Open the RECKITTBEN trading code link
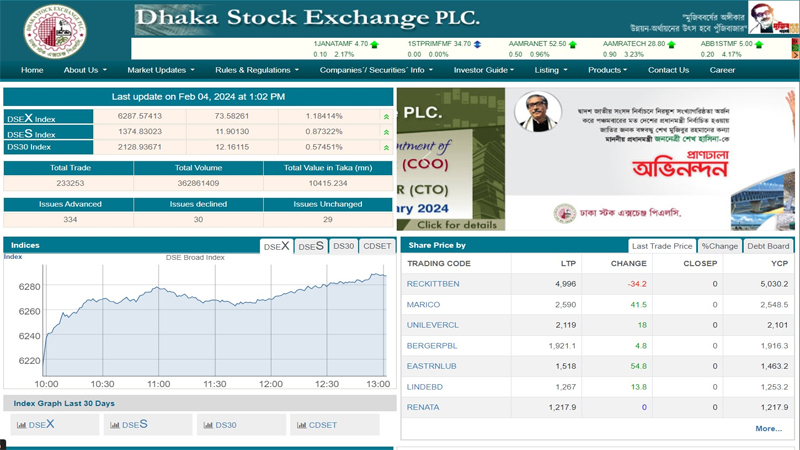This screenshot has width=800, height=450. 433,284
